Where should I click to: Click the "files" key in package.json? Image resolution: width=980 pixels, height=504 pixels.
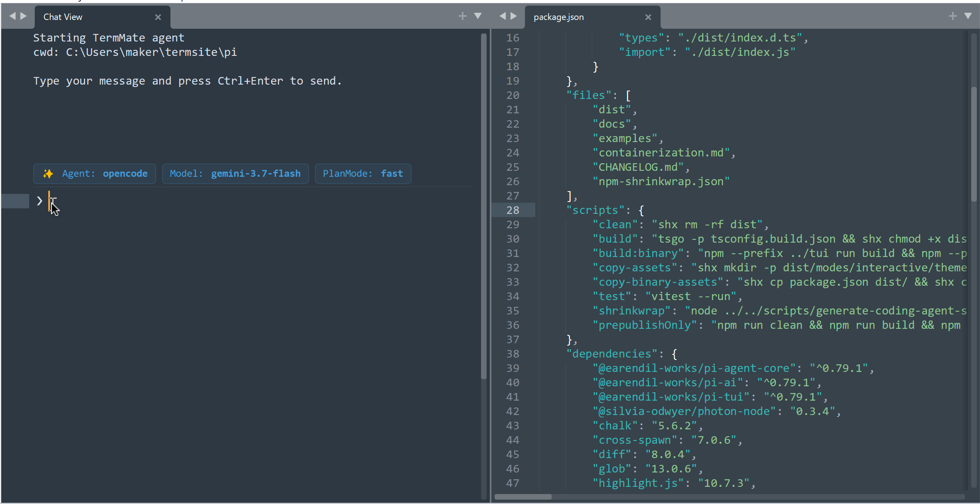coord(589,95)
